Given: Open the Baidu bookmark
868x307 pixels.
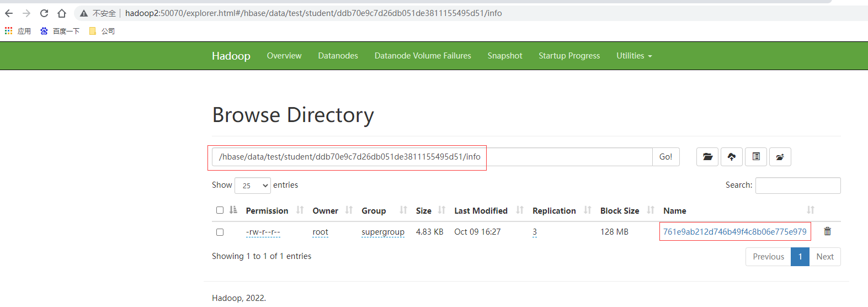Looking at the screenshot, I should tap(60, 31).
